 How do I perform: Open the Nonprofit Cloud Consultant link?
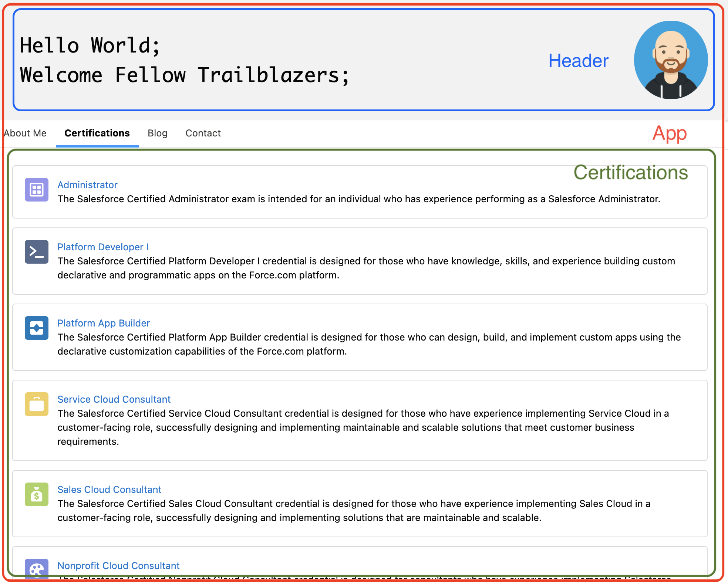[118, 566]
